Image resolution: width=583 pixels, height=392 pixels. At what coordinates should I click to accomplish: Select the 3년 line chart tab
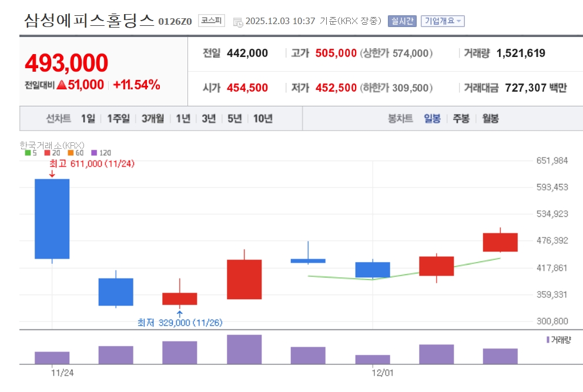pyautogui.click(x=209, y=119)
